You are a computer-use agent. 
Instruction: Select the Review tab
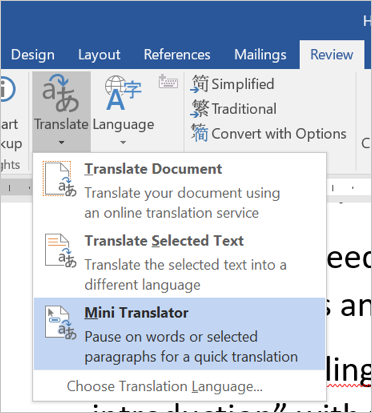332,55
